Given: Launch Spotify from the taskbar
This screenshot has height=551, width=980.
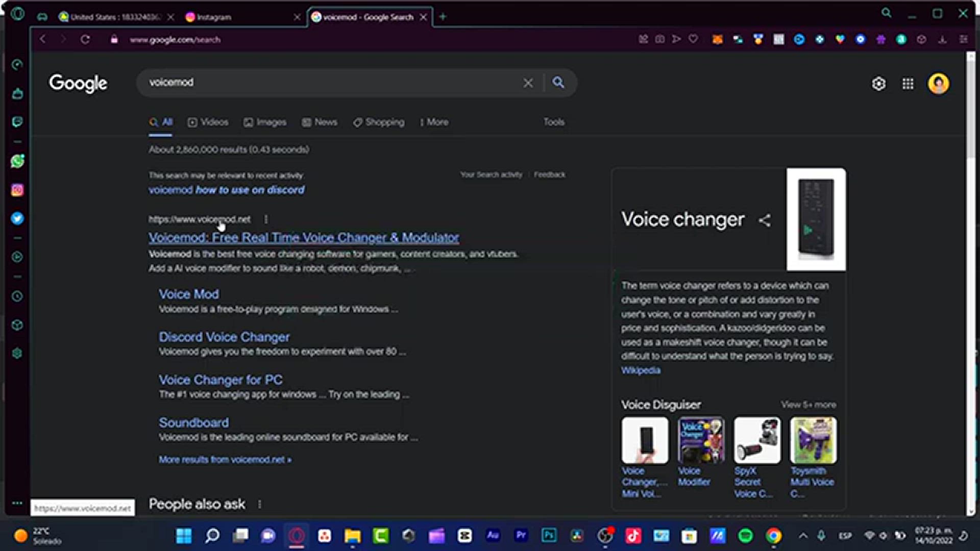Looking at the screenshot, I should click(x=746, y=536).
